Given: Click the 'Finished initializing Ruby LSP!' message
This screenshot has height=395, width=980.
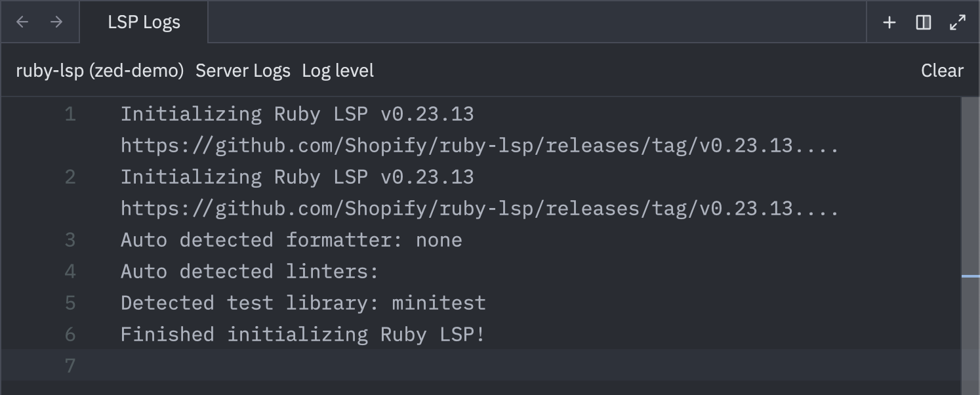Looking at the screenshot, I should coord(302,334).
